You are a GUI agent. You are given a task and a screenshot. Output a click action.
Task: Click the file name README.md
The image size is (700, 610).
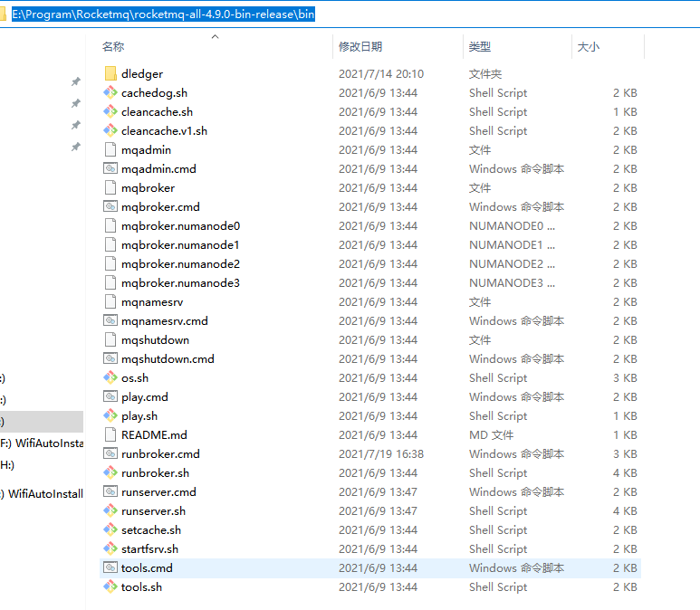[x=154, y=434]
